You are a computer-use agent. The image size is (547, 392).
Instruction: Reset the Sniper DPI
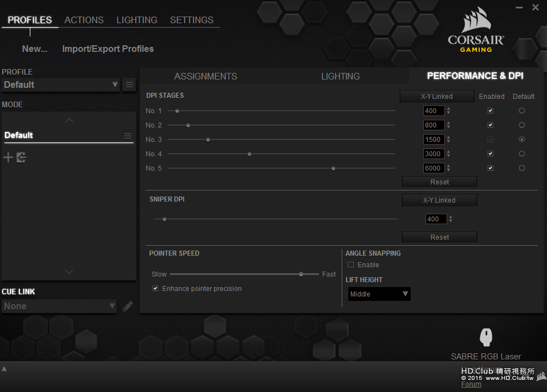point(439,237)
